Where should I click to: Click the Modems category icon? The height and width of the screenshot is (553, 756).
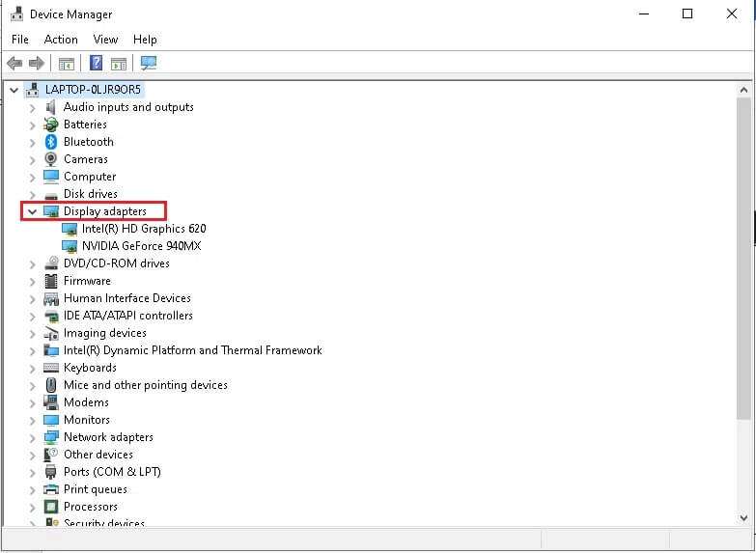point(51,402)
